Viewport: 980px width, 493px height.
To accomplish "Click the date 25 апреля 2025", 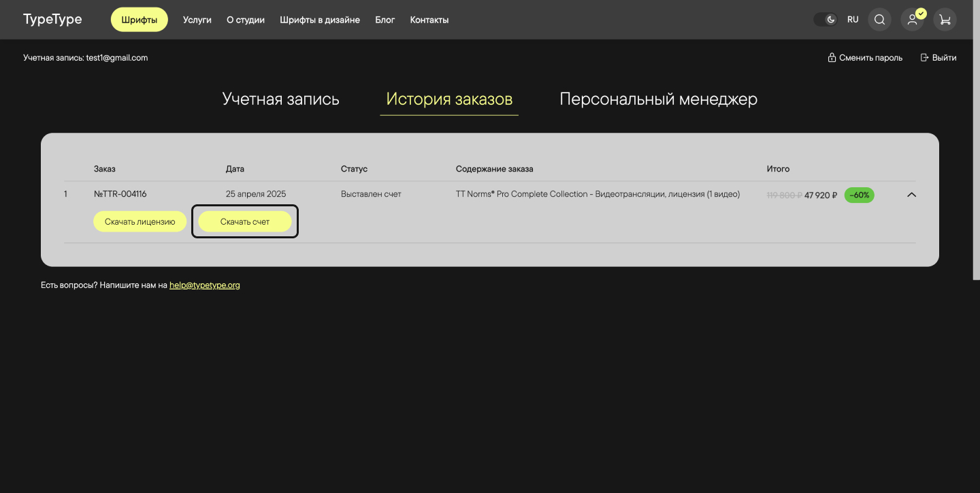I will (256, 194).
